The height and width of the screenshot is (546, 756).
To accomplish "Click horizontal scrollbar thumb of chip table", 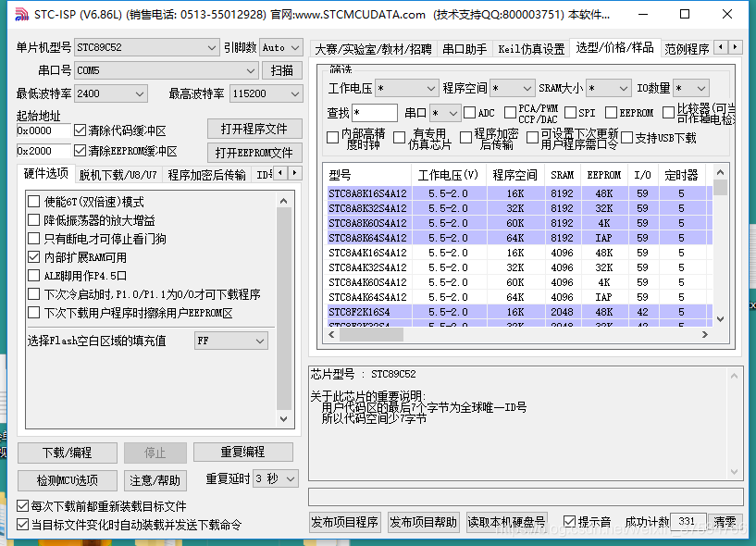I will [x=371, y=334].
